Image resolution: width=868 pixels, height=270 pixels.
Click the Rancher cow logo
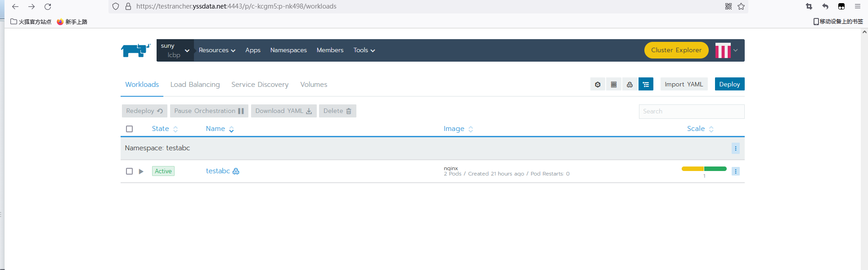(x=135, y=50)
